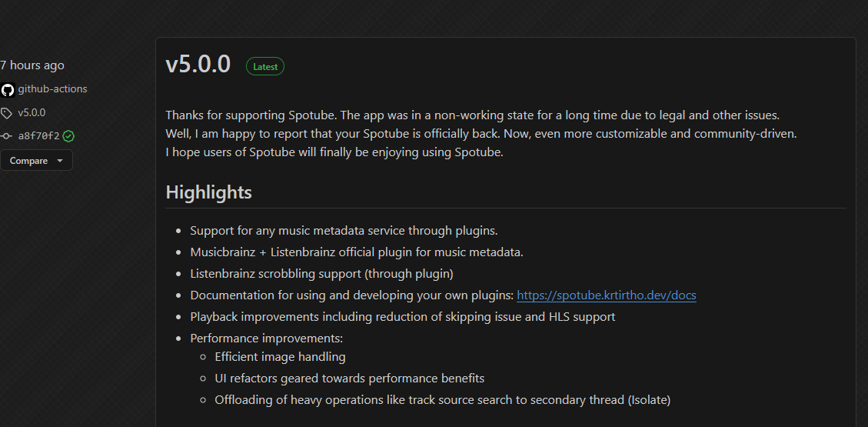Click 'Performance improvements:' bullet text
The width and height of the screenshot is (868, 427).
pos(267,339)
